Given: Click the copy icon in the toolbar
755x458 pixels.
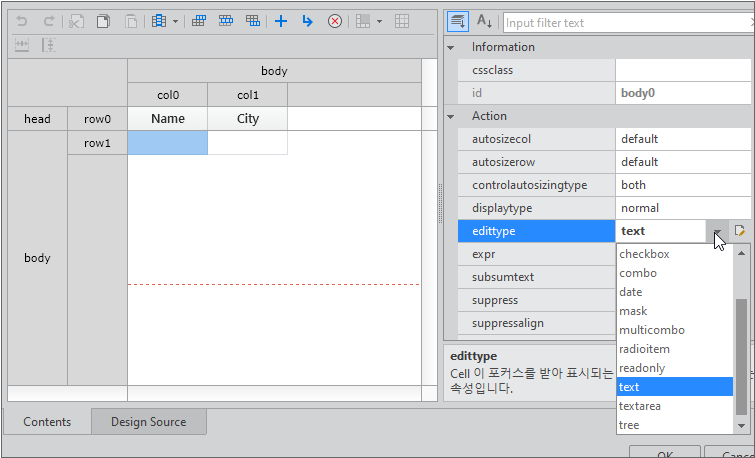Looking at the screenshot, I should pos(103,21).
